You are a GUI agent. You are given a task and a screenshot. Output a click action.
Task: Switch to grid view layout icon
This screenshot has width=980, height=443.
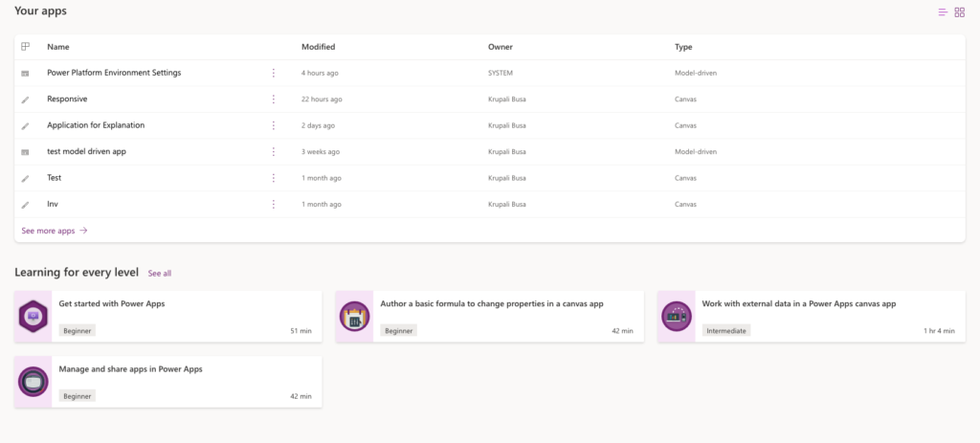point(959,11)
